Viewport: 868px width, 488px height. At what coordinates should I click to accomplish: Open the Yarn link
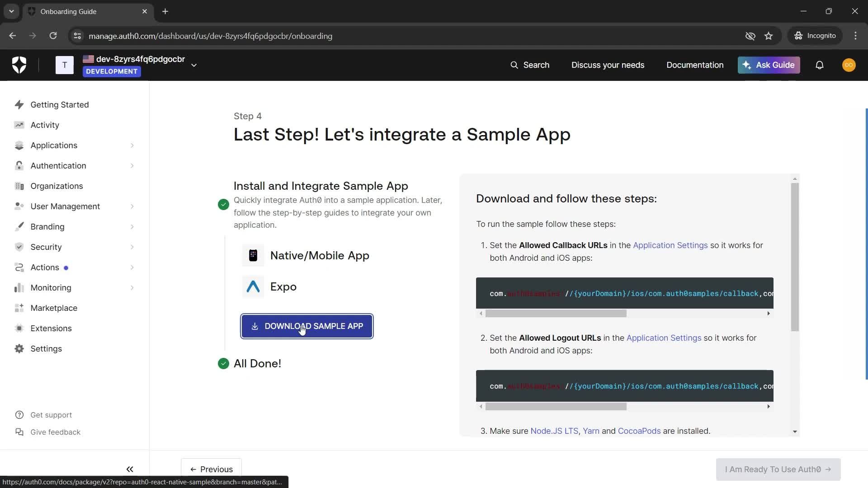click(591, 431)
